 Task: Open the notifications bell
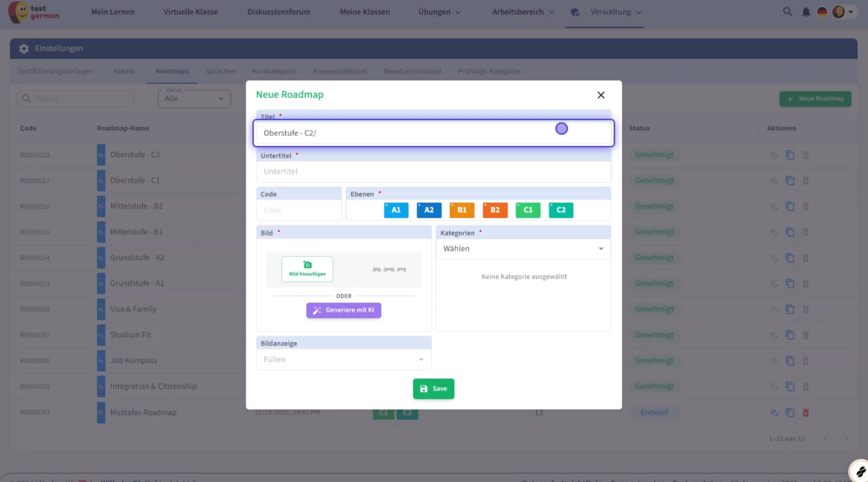click(806, 12)
